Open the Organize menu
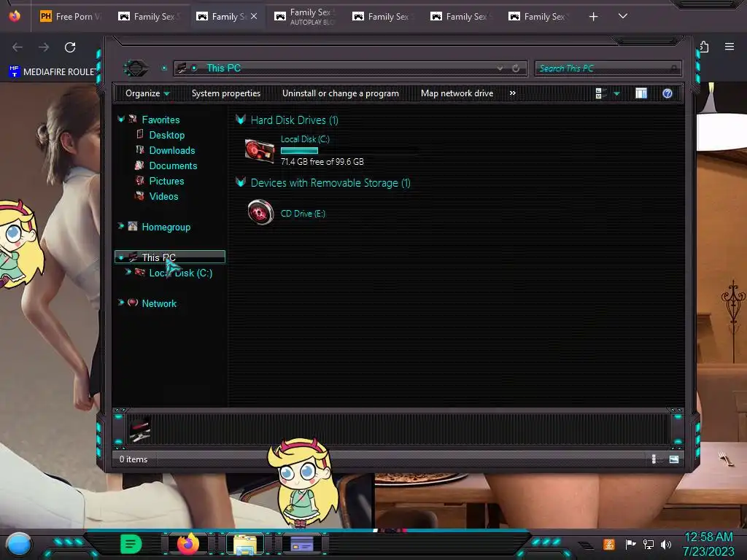The image size is (747, 560). point(147,93)
